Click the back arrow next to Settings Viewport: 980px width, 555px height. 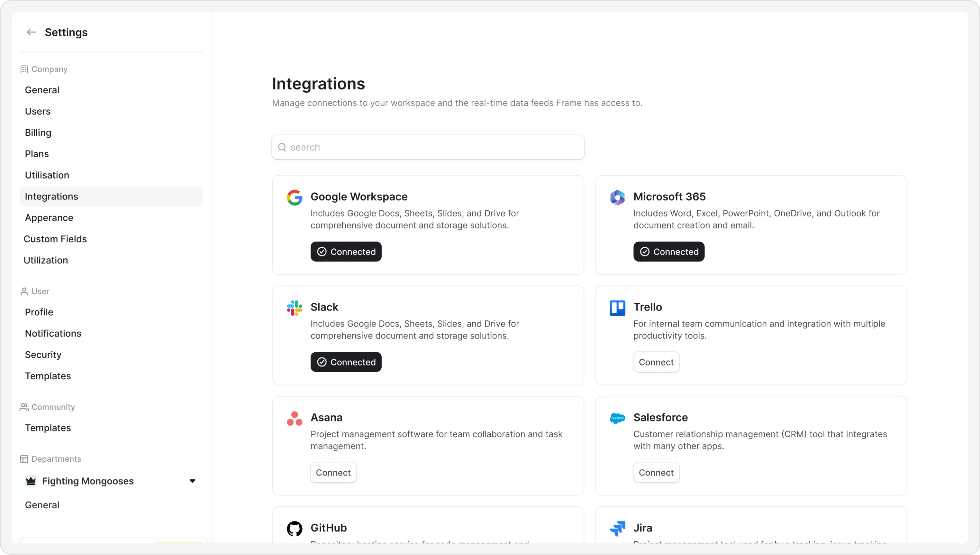coord(31,32)
